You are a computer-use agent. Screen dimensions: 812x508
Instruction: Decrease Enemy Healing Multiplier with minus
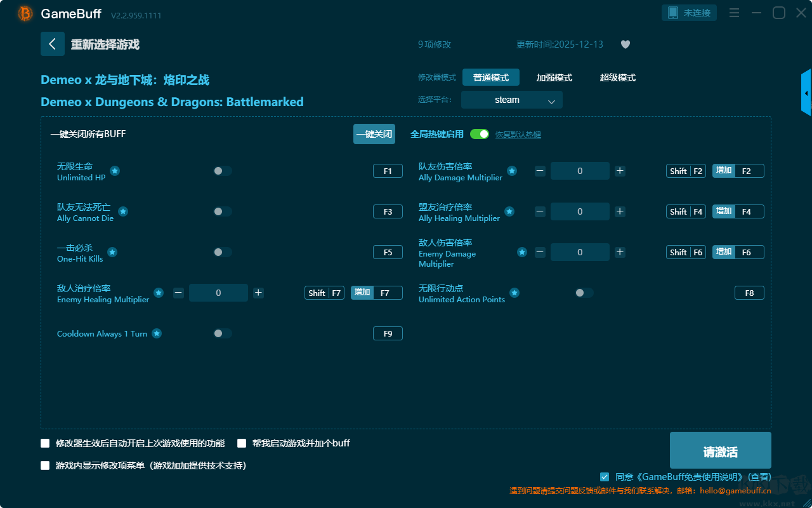178,293
